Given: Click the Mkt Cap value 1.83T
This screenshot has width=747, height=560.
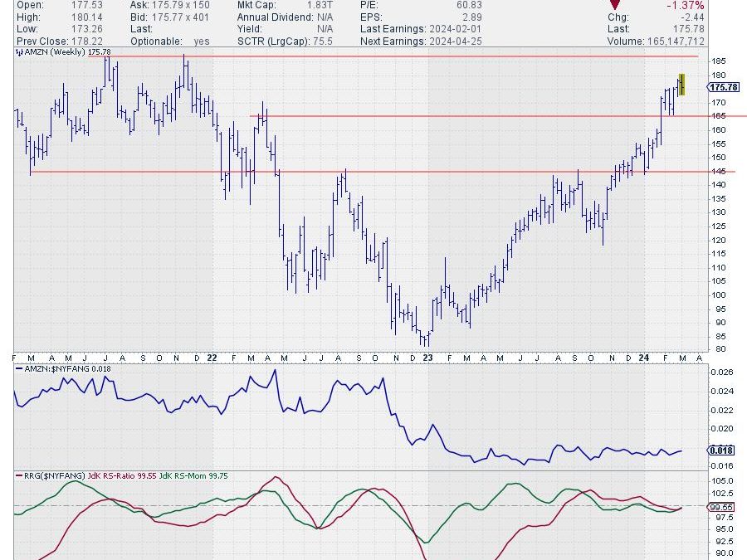Looking at the screenshot, I should [x=320, y=5].
